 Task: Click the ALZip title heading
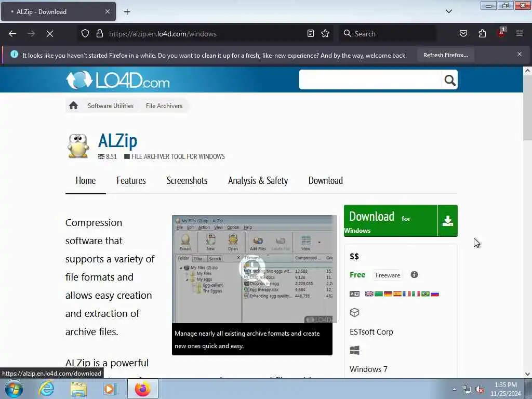(118, 140)
